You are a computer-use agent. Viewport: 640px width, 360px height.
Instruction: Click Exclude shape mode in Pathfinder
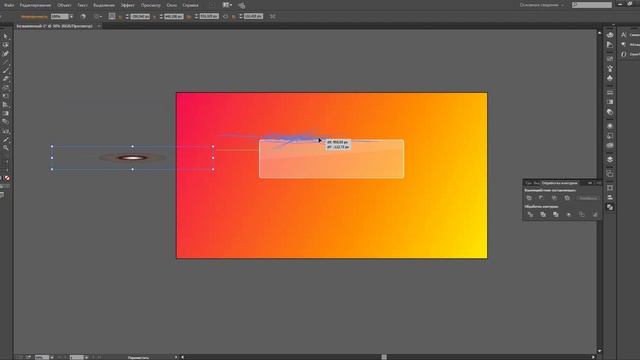point(567,198)
